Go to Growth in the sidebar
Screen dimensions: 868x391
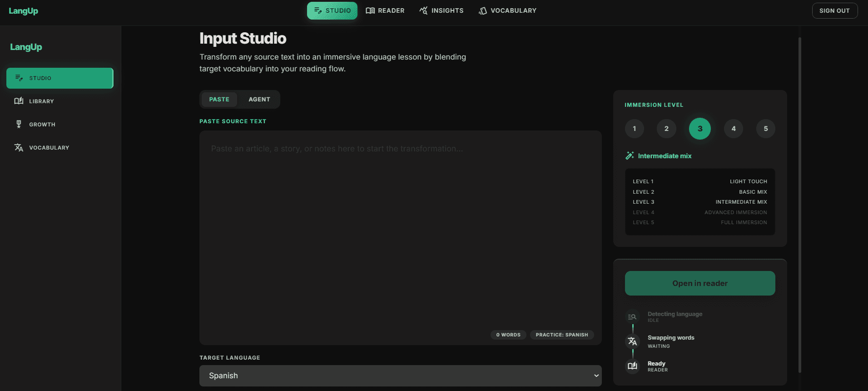pyautogui.click(x=60, y=124)
